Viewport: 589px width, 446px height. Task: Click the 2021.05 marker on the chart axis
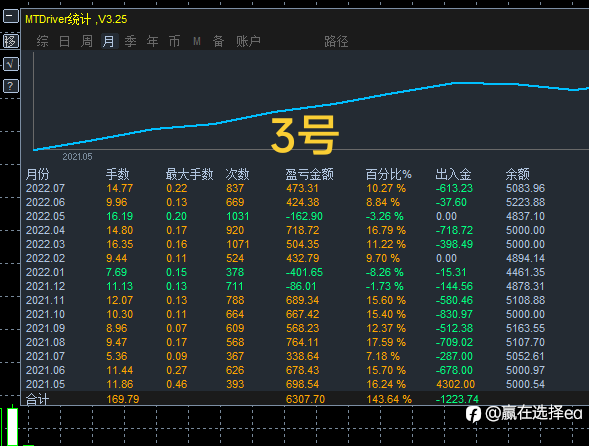tap(77, 157)
